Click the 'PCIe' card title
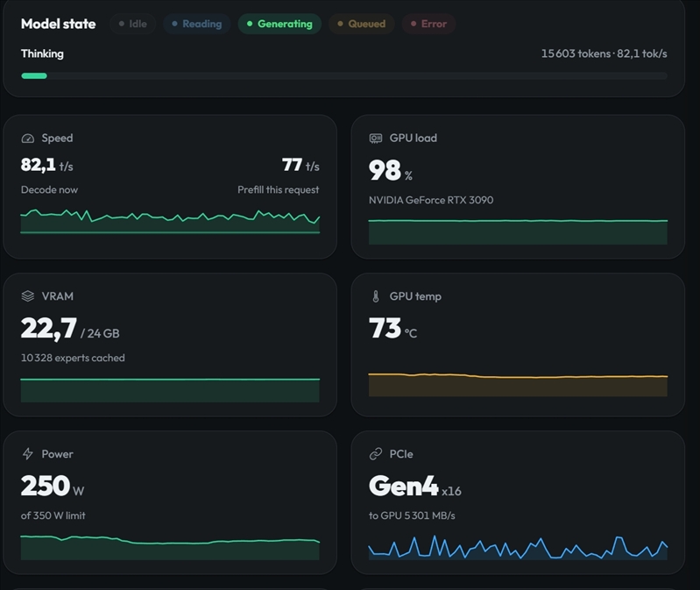700x590 pixels. (x=401, y=454)
